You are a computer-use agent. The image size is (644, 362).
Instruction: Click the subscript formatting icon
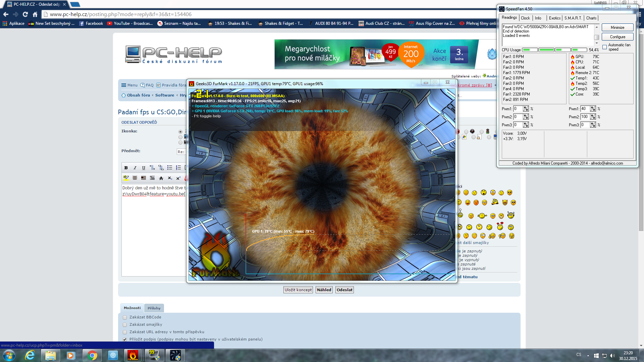pyautogui.click(x=170, y=178)
